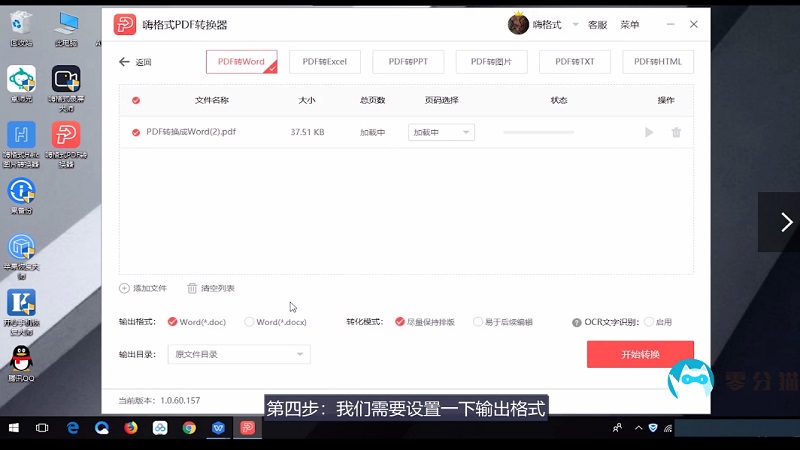Viewport: 800px width, 450px height.
Task: Click the trash icon to delete the file row
Action: tap(676, 132)
